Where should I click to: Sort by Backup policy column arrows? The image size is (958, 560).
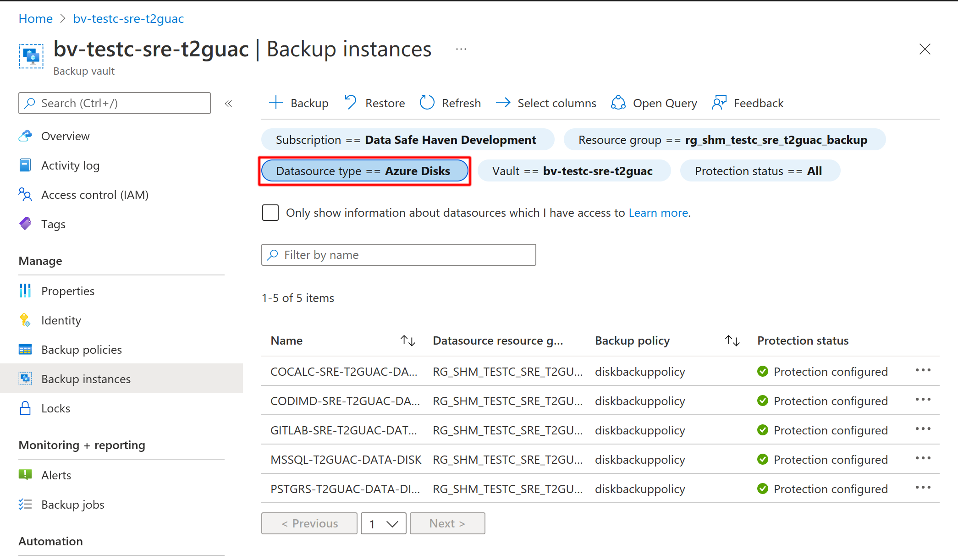tap(732, 340)
